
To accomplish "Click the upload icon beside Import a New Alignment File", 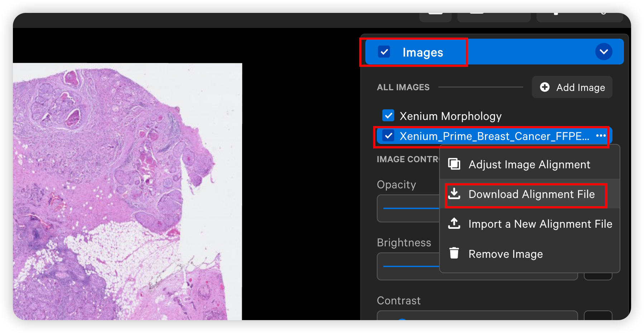I will [x=454, y=223].
